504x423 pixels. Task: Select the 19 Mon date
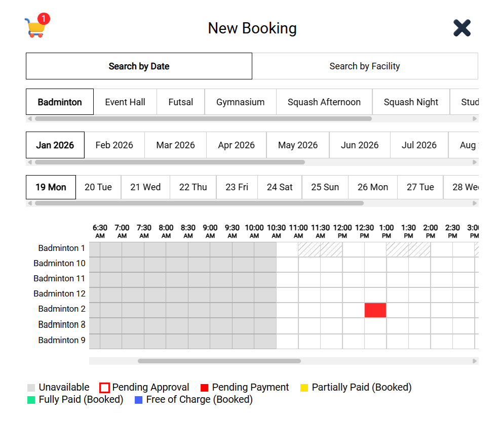point(51,187)
